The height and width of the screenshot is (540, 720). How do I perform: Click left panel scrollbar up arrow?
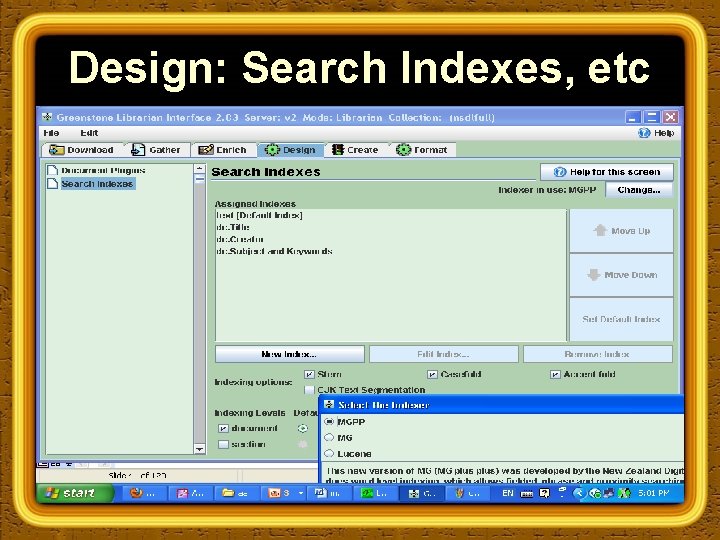click(x=199, y=169)
